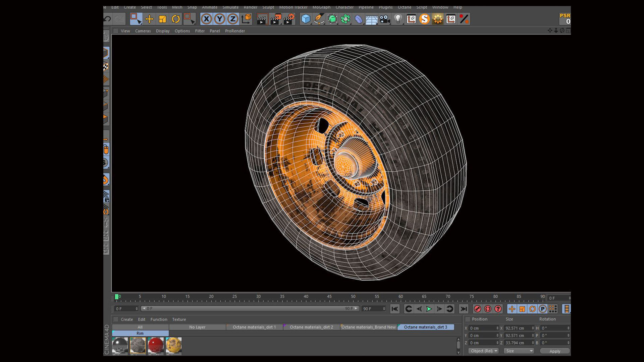Add a Cube primitive object

pyautogui.click(x=306, y=19)
